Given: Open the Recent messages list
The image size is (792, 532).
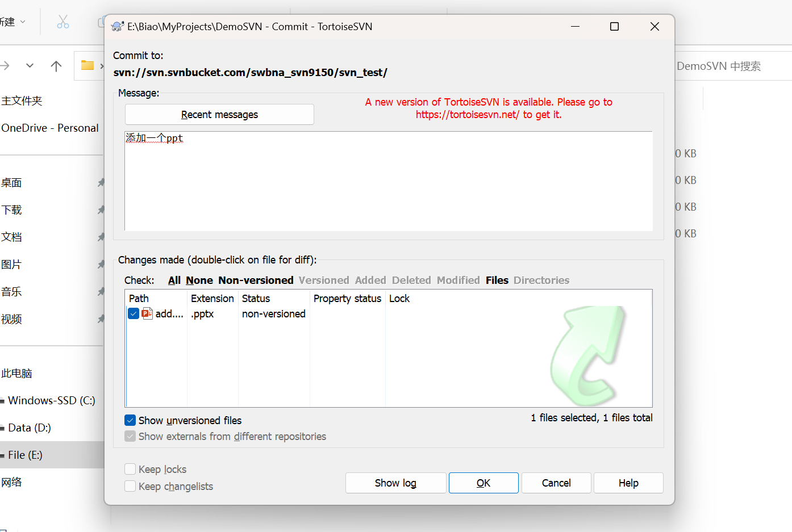Looking at the screenshot, I should coord(219,115).
